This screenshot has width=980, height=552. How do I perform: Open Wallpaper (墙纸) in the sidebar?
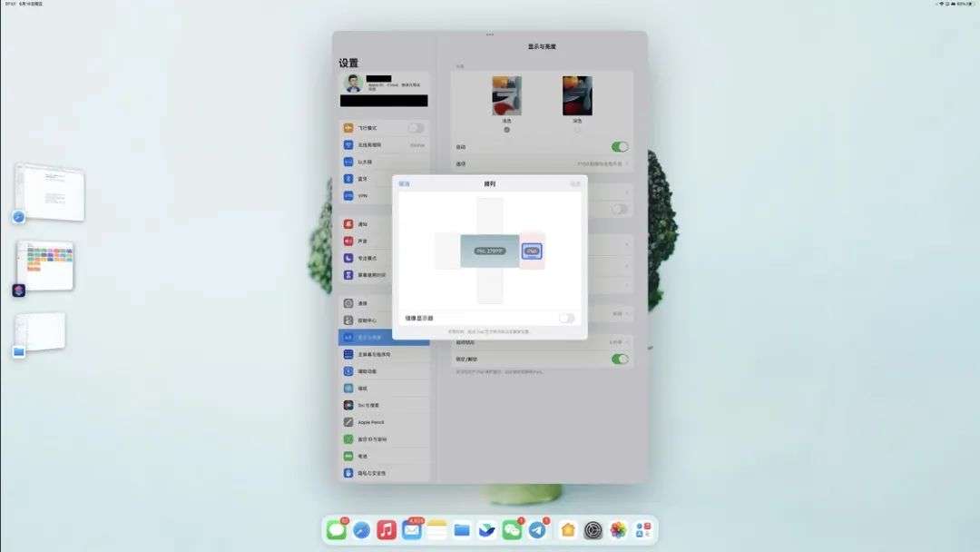coord(384,389)
